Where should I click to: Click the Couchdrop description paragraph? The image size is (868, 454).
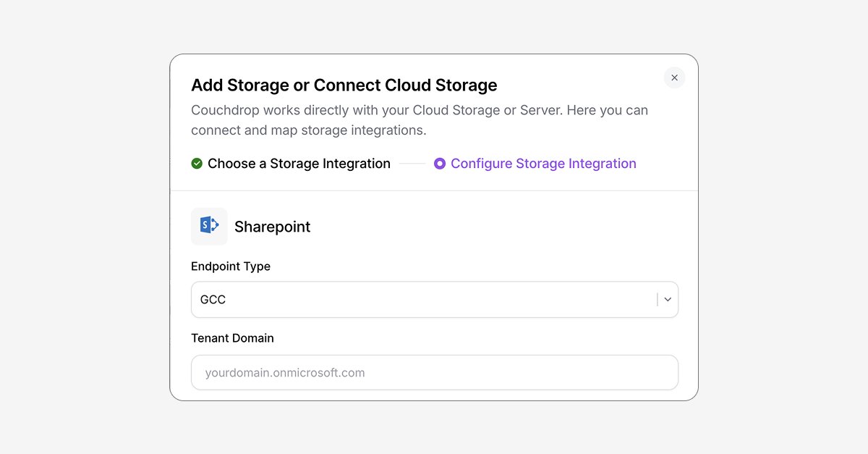(x=420, y=120)
